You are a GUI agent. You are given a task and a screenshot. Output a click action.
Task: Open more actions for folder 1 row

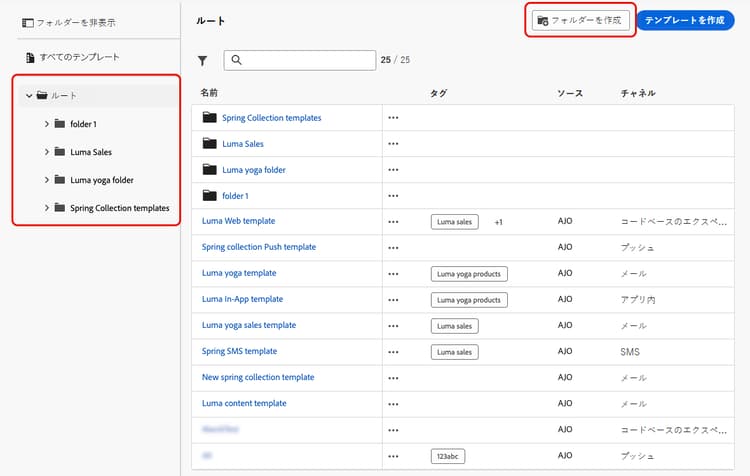(x=393, y=196)
